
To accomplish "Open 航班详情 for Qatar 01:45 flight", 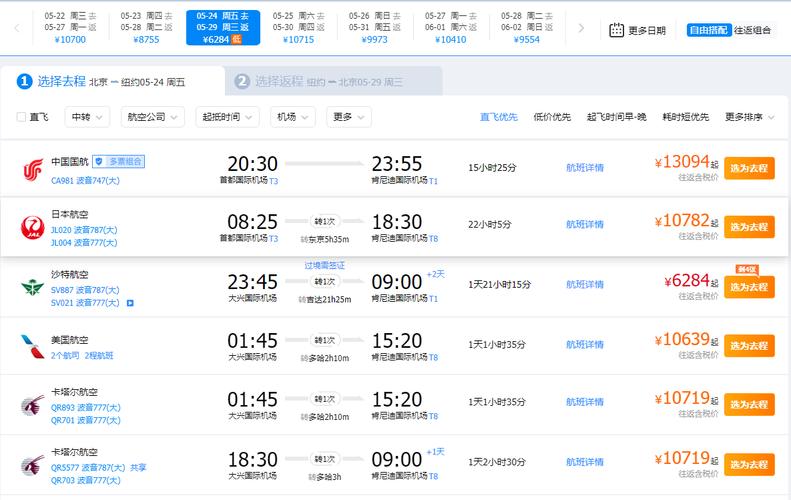I will click(x=585, y=402).
